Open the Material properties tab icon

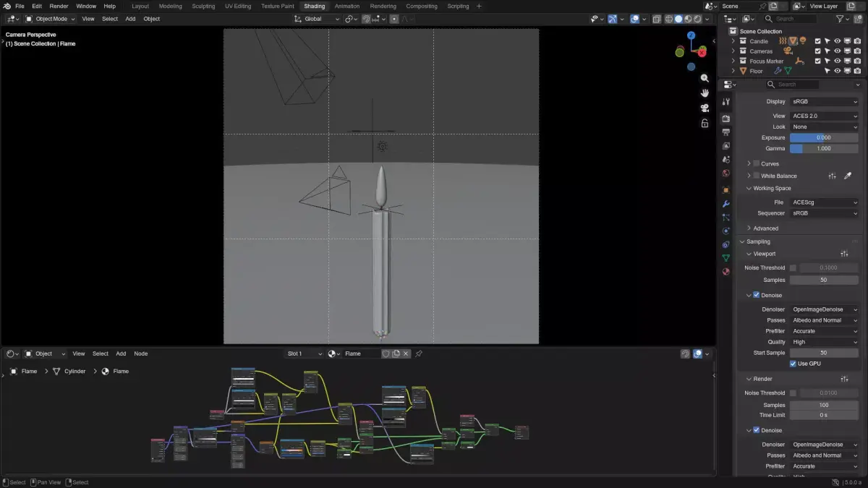[x=726, y=272]
